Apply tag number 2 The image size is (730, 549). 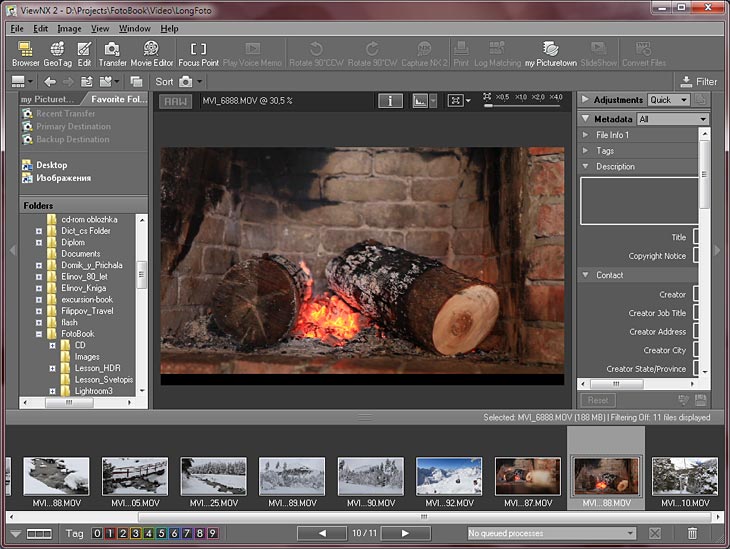(x=123, y=533)
